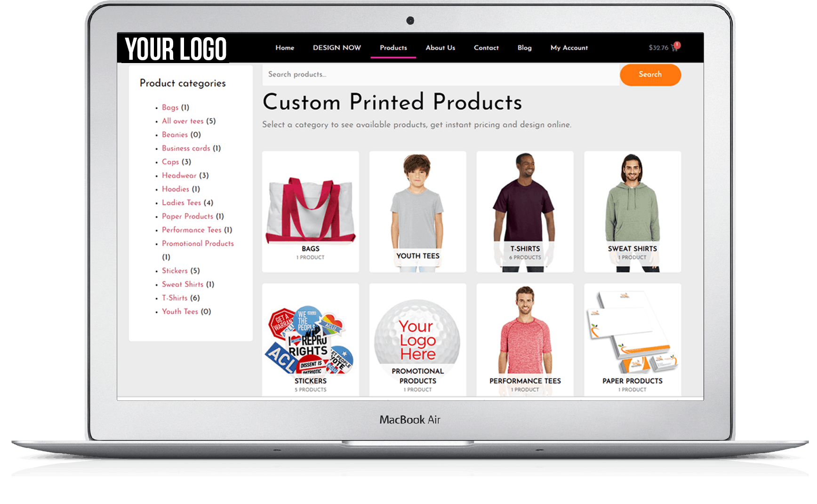Open the shopping cart icon
The image size is (817, 504).
(x=675, y=47)
